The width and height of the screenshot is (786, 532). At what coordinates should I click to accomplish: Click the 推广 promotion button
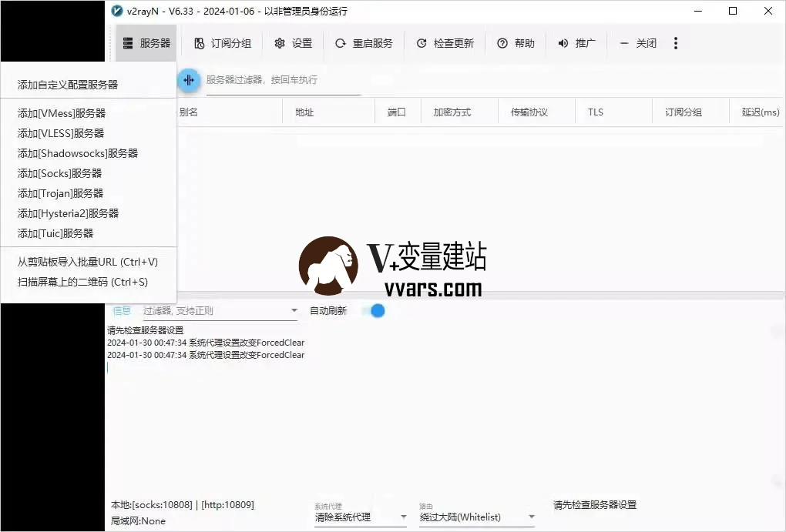click(x=577, y=44)
